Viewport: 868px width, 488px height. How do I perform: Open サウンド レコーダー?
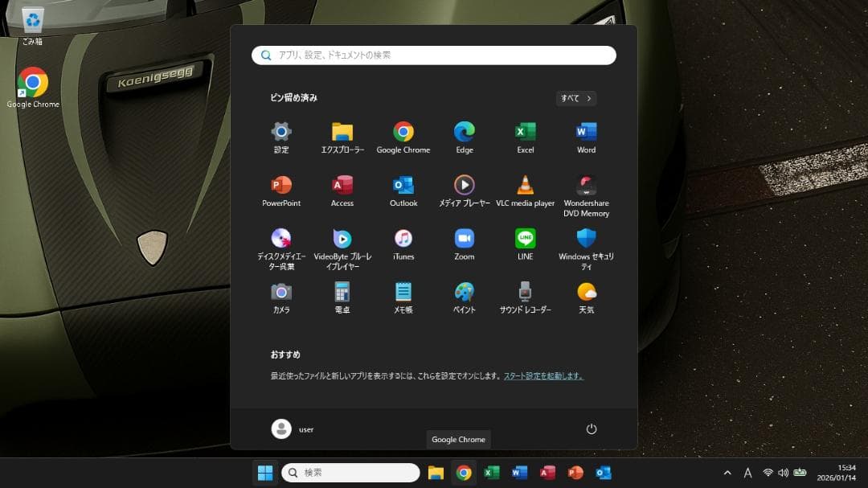click(x=525, y=294)
